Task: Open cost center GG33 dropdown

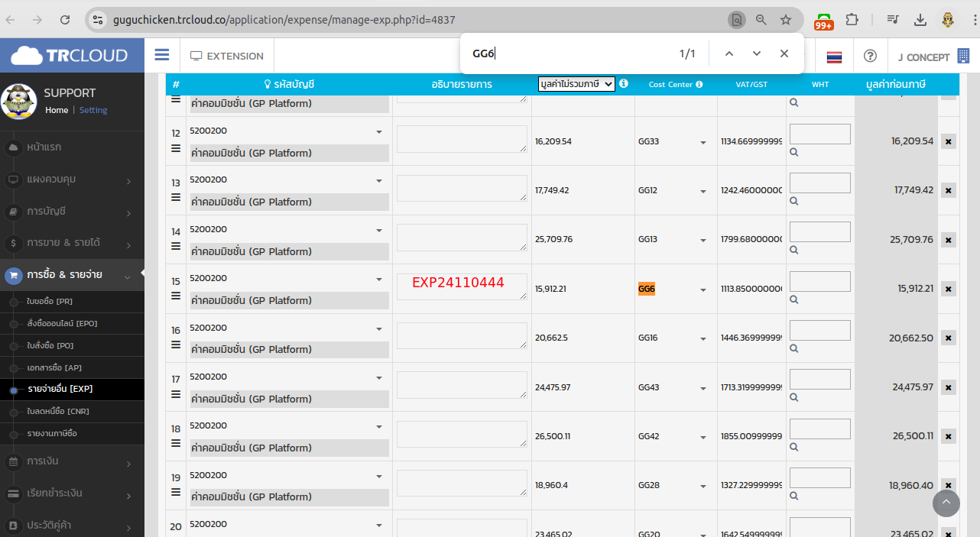Action: [x=673, y=142]
